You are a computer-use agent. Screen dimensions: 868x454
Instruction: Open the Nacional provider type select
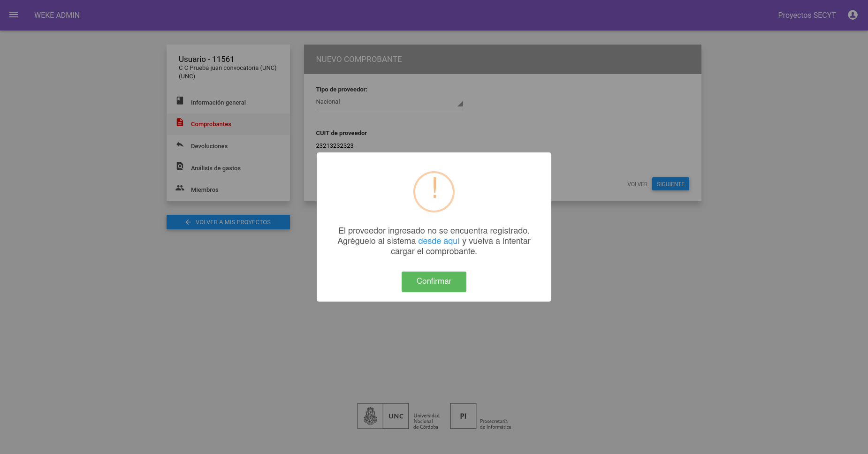pos(389,102)
